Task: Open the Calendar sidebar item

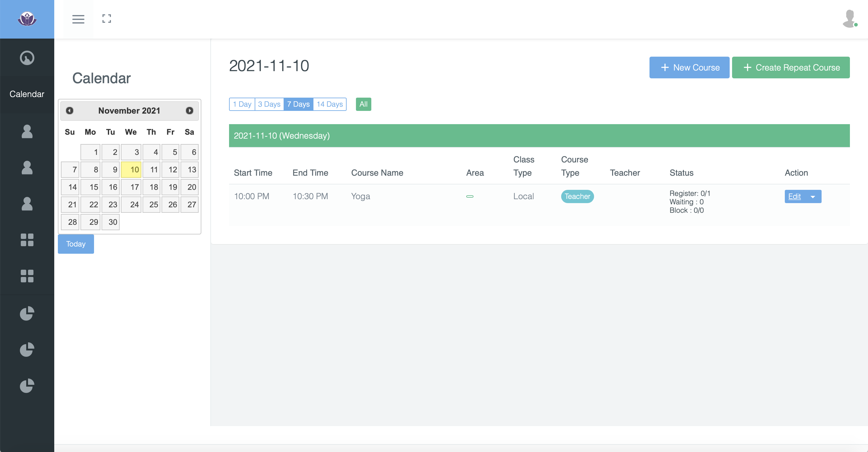Action: 27,94
